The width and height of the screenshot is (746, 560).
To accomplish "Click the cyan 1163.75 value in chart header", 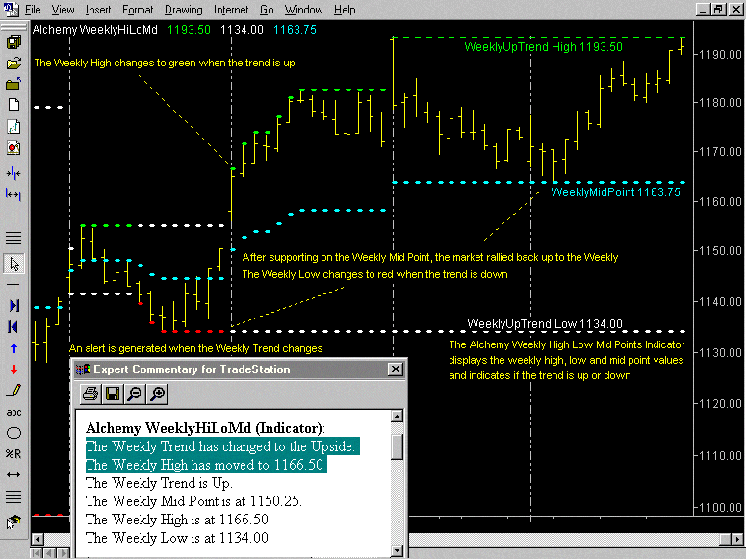I will click(295, 30).
